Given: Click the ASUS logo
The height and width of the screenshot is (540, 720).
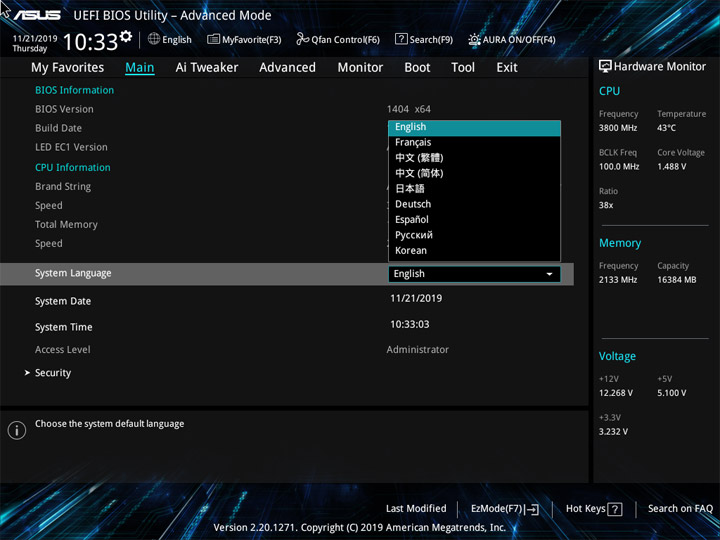Looking at the screenshot, I should [37, 15].
